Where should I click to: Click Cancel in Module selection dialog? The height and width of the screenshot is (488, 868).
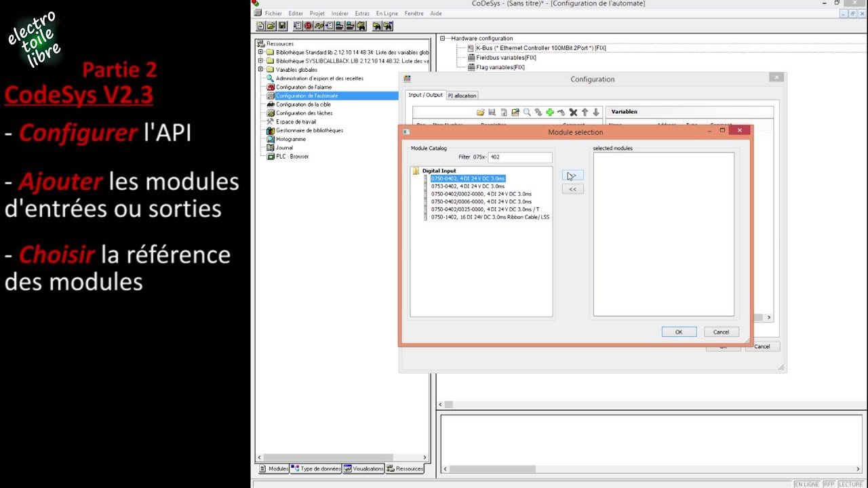[x=721, y=332]
